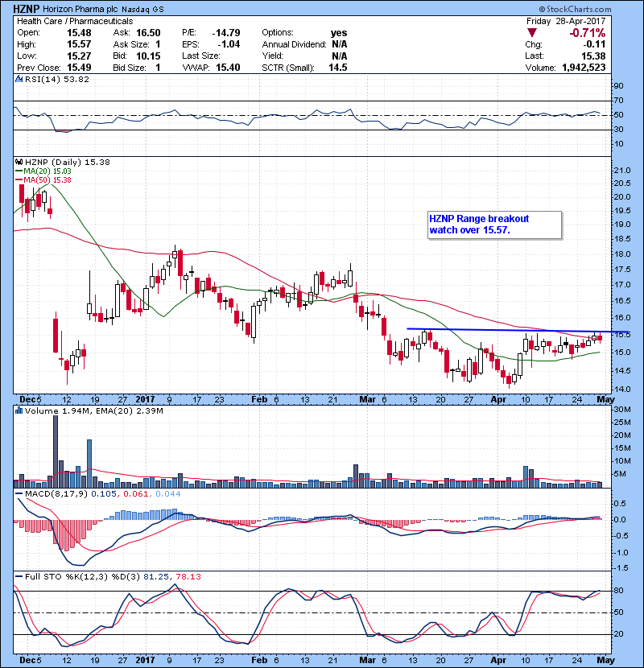
Task: Click the date Friday 28-Apr-2017
Action: (x=566, y=21)
